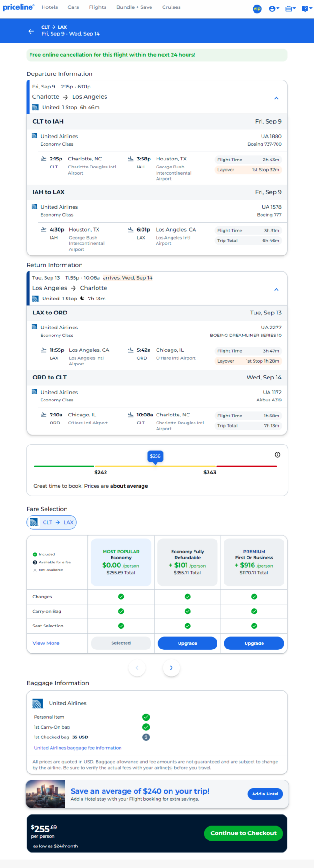
Task: Open the Hotels menu item
Action: coord(50,7)
